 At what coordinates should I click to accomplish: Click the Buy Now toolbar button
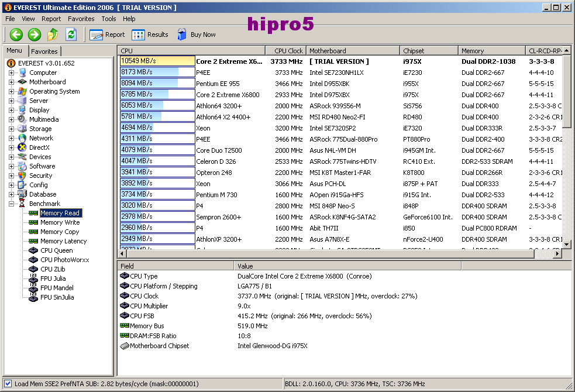tap(196, 35)
